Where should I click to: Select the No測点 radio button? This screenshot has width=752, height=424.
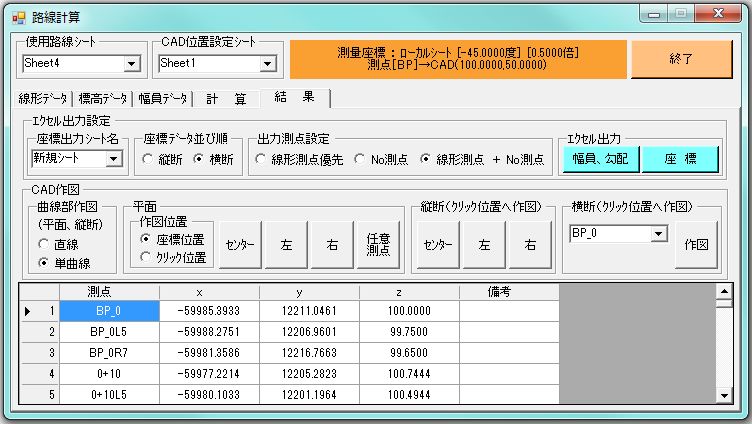pos(362,159)
